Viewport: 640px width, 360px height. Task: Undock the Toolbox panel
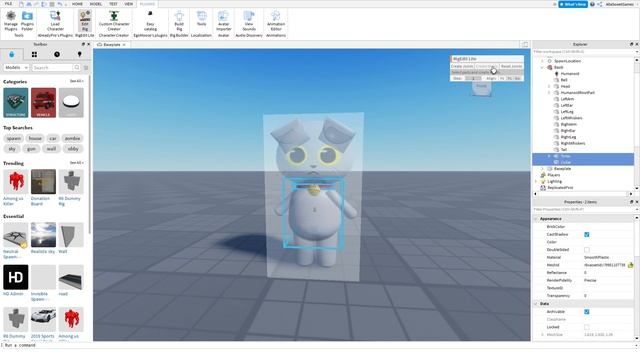(x=83, y=44)
